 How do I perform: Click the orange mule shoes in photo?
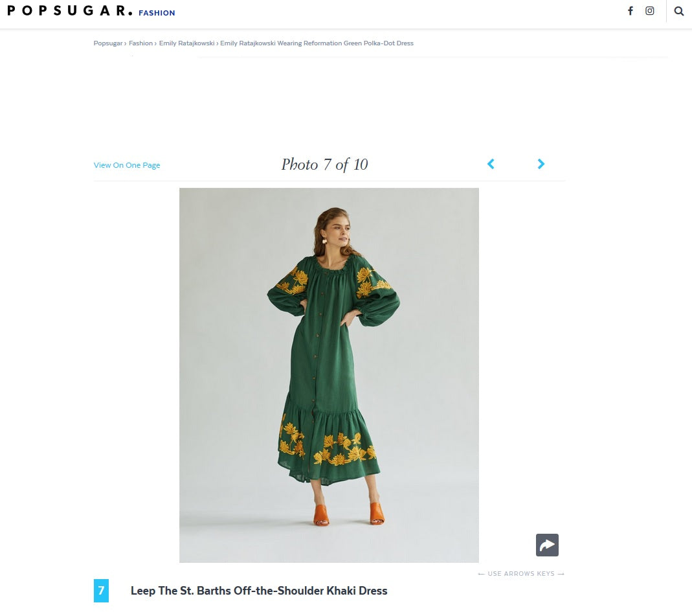pos(349,514)
